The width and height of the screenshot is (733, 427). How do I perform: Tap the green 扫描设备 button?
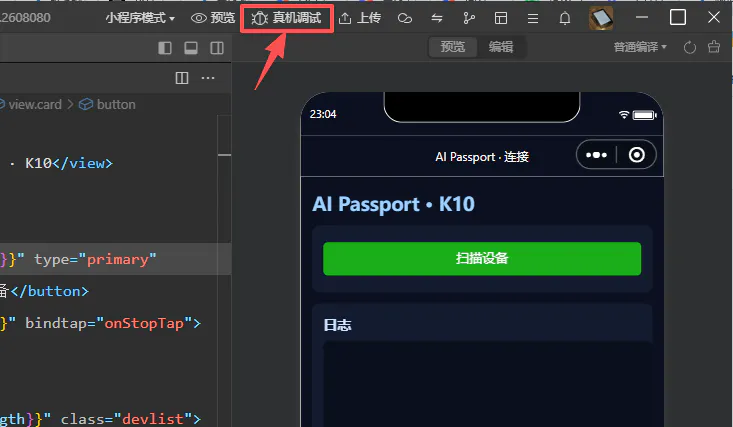tap(482, 259)
